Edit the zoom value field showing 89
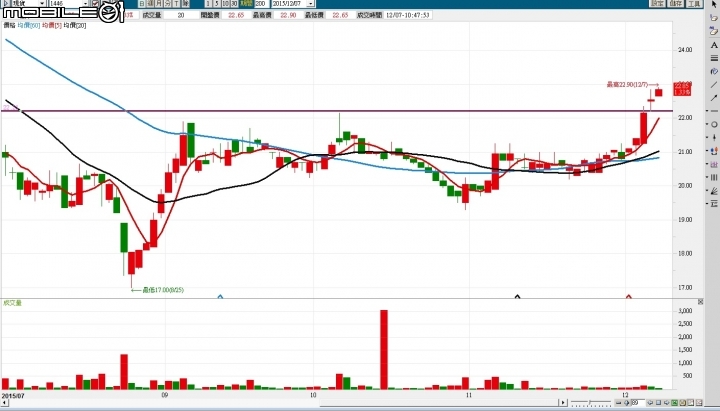 point(637,403)
